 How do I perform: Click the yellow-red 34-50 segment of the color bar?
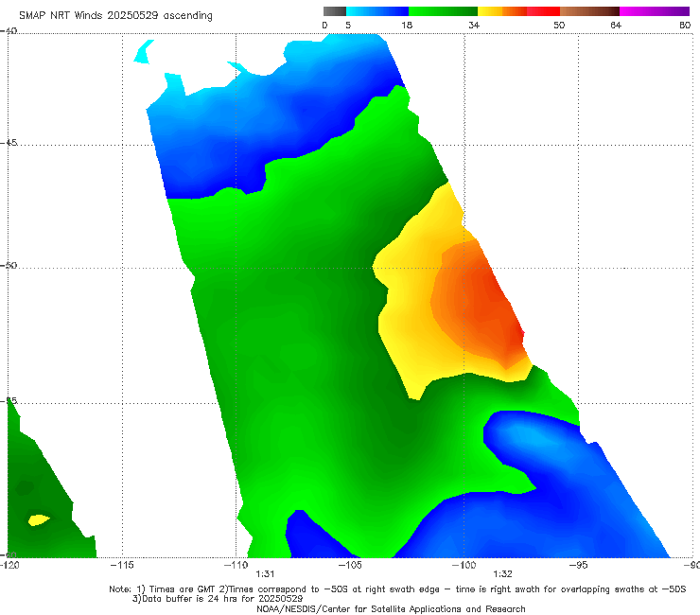pos(518,11)
